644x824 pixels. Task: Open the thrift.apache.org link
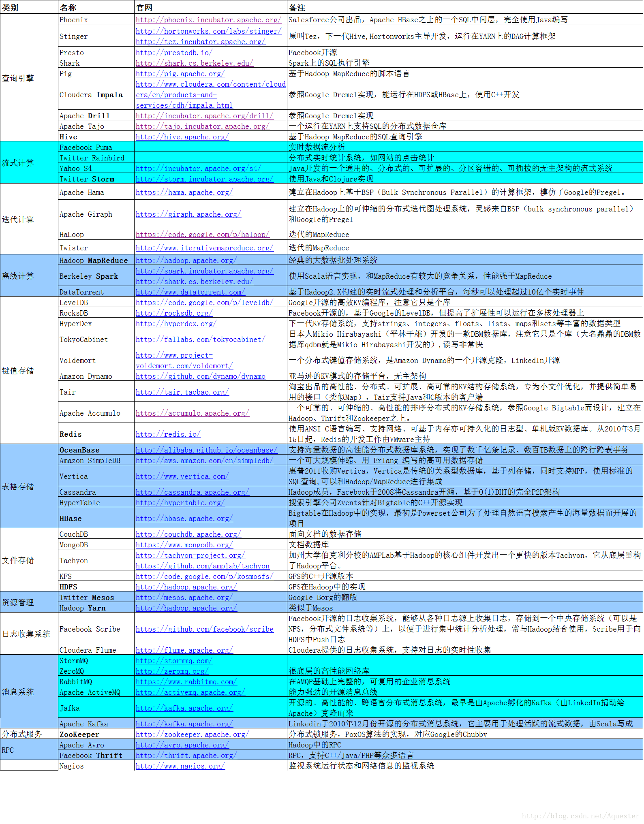(x=186, y=756)
